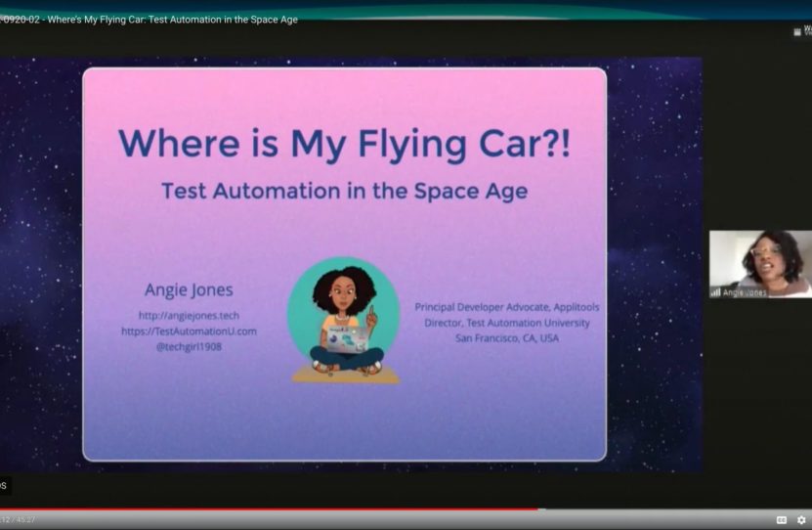Click the 'San Francisco, CA, USA' text

(507, 338)
